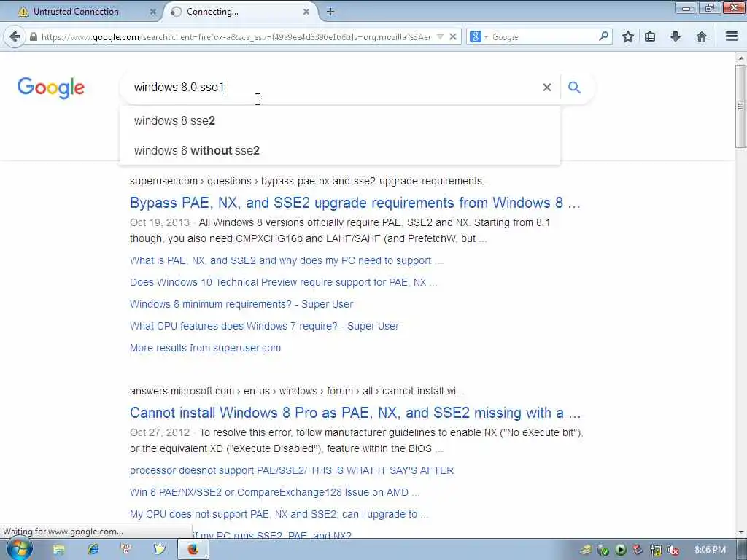
Task: Close the Untrusted Connection tab
Action: (x=153, y=12)
